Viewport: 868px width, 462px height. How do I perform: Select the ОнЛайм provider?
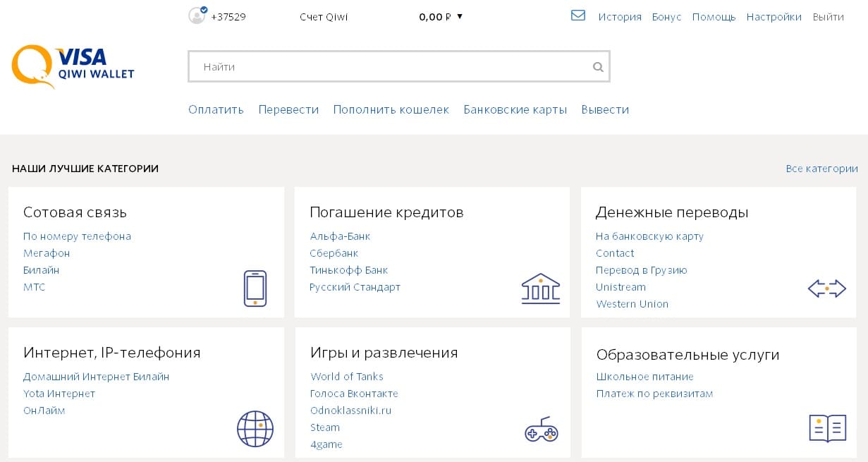44,411
